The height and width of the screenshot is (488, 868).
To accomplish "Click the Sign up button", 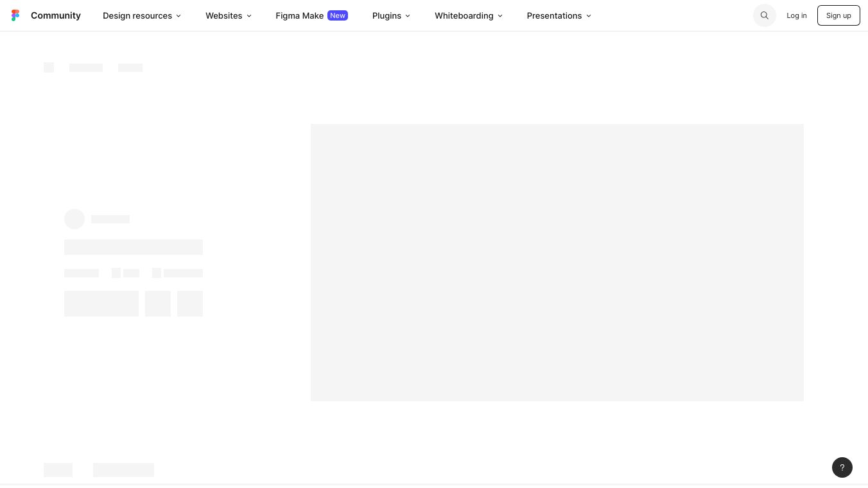I will [838, 15].
